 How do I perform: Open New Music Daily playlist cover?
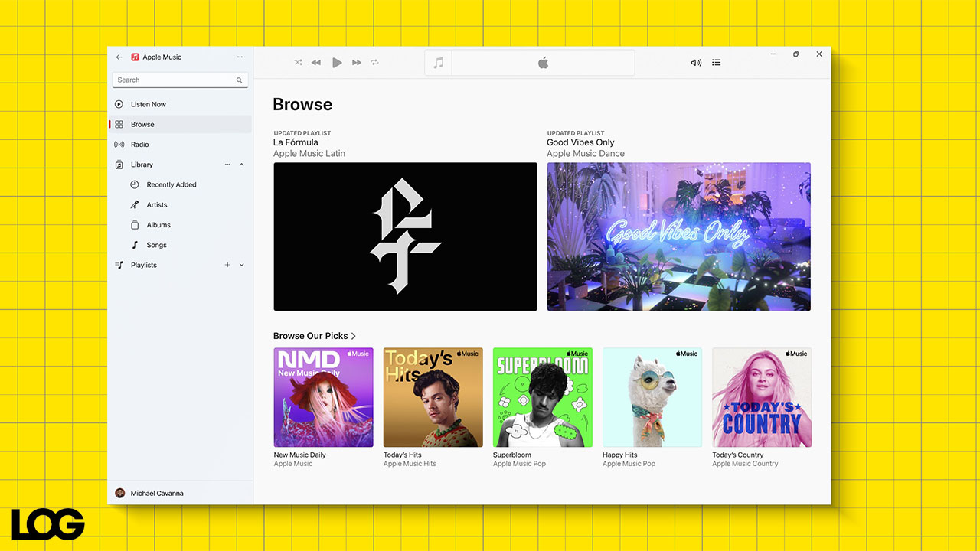[x=323, y=397]
